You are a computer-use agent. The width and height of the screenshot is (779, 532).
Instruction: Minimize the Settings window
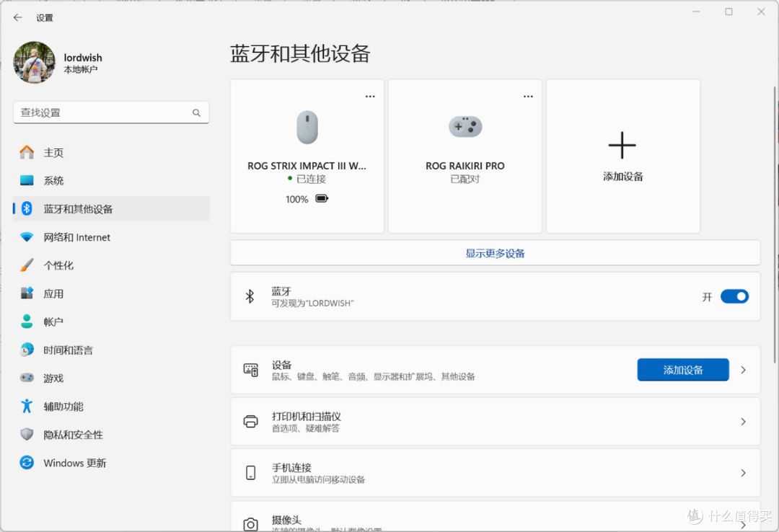[697, 12]
